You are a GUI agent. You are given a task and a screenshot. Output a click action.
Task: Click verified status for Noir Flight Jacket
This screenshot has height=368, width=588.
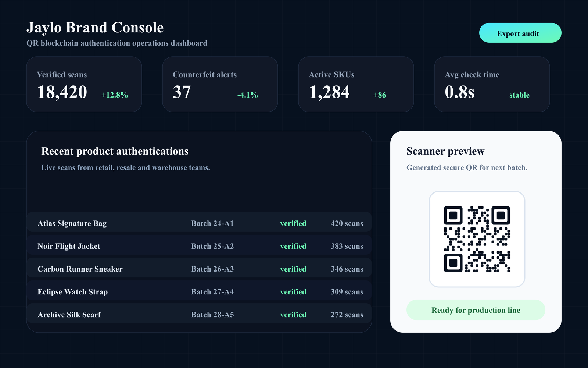pyautogui.click(x=293, y=246)
